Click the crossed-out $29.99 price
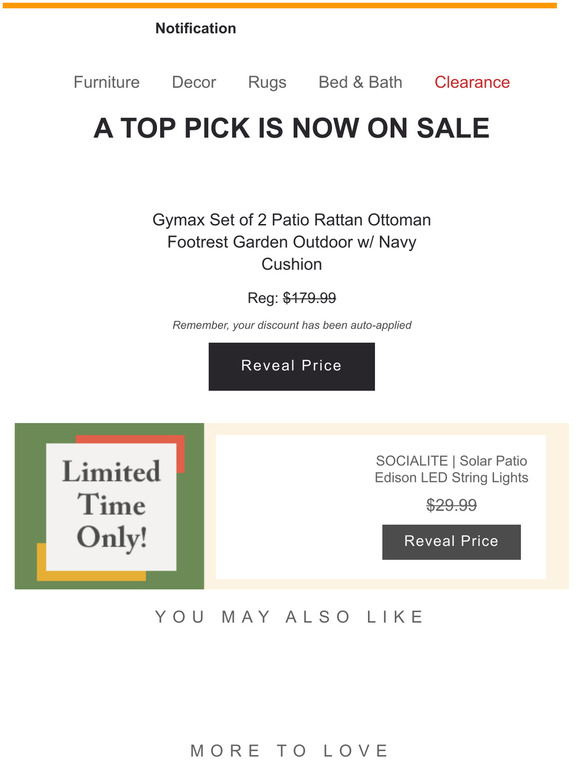The width and height of the screenshot is (580, 774). [452, 505]
